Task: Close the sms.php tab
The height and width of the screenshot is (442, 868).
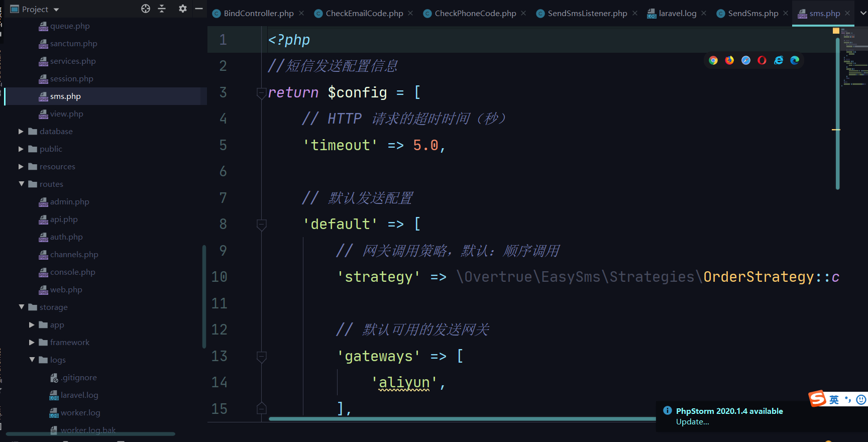Action: point(847,13)
